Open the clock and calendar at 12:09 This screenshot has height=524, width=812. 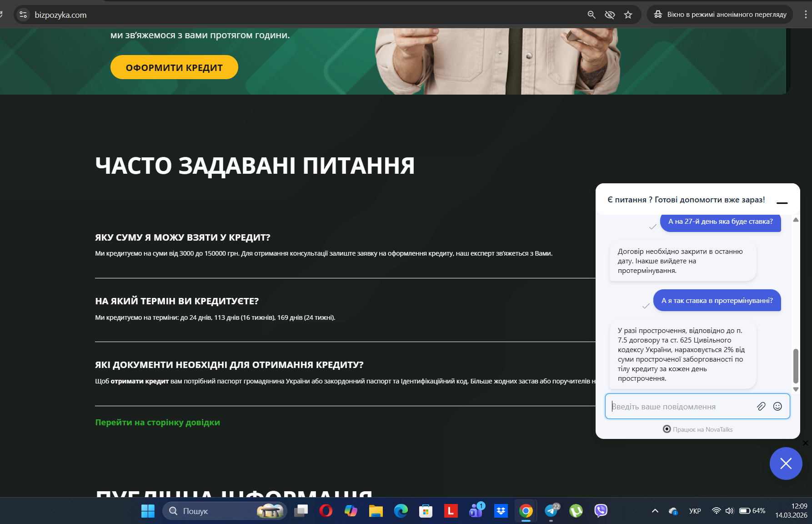click(x=791, y=511)
